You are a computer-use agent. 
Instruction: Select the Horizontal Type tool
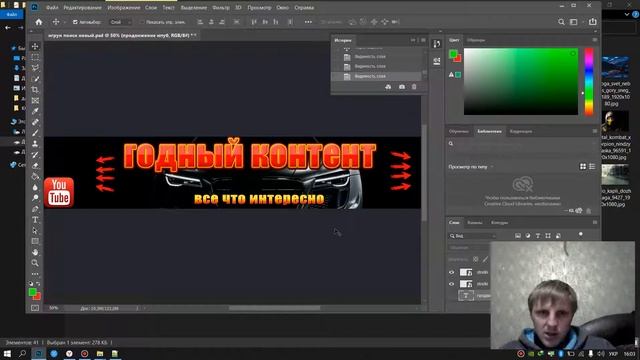[x=35, y=220]
